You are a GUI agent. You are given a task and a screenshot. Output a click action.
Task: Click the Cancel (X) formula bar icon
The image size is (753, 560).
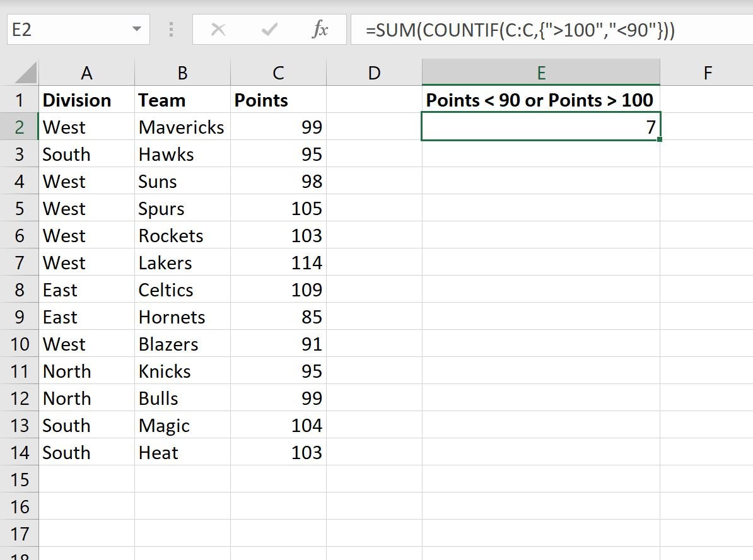(218, 30)
